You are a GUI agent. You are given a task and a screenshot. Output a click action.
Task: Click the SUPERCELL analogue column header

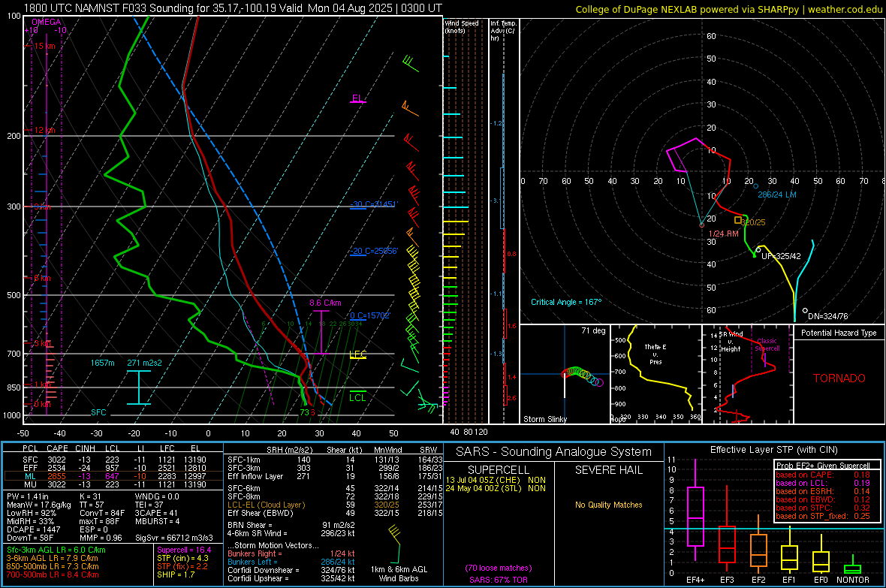[499, 470]
